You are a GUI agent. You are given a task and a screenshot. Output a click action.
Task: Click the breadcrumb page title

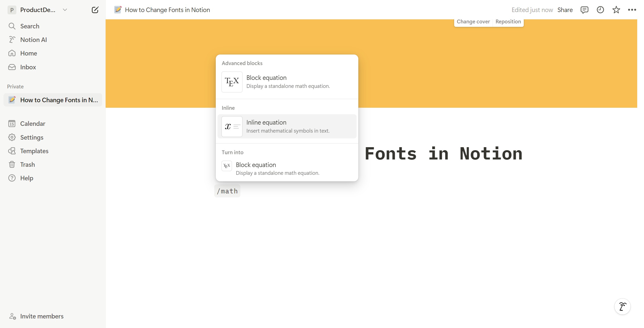tap(167, 10)
